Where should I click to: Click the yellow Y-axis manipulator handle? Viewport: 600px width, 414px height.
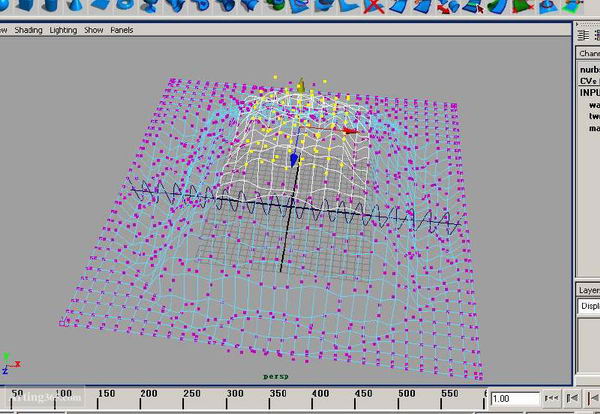coord(301,85)
